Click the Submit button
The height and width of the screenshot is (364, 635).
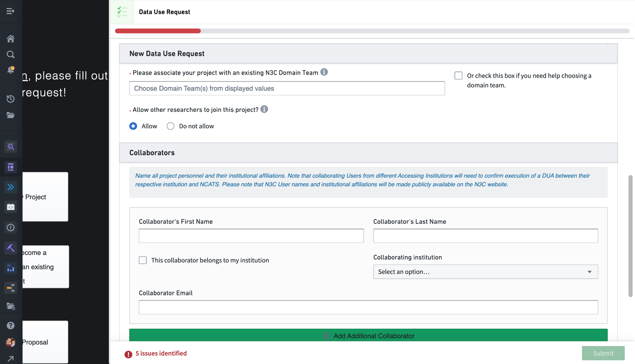[603, 353]
